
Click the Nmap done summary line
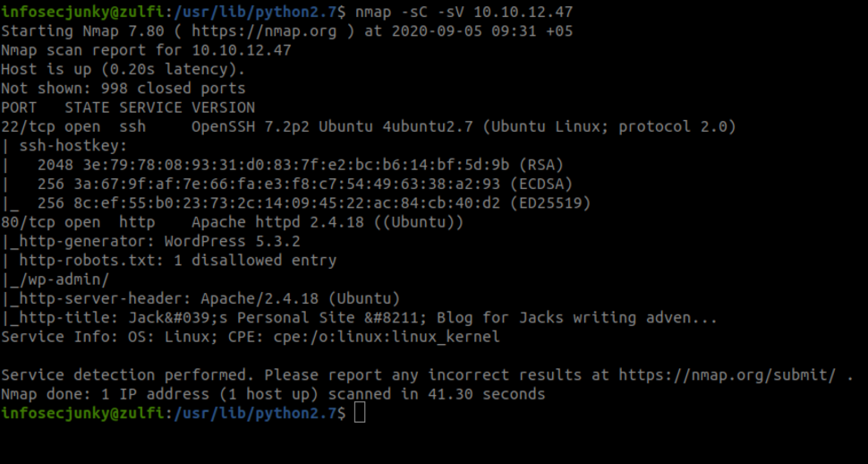point(274,395)
